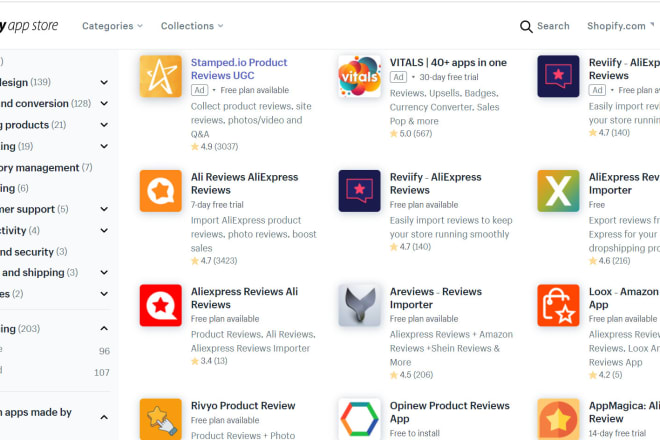Viewport: 660px width, 440px height.
Task: Open AliExpress Reviews Importer title link
Action: (x=624, y=184)
